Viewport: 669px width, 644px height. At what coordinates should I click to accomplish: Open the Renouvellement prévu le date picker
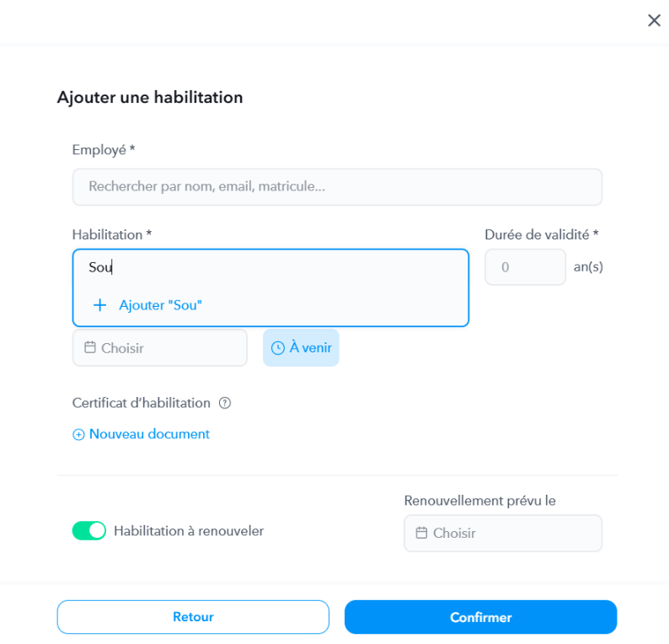(503, 533)
